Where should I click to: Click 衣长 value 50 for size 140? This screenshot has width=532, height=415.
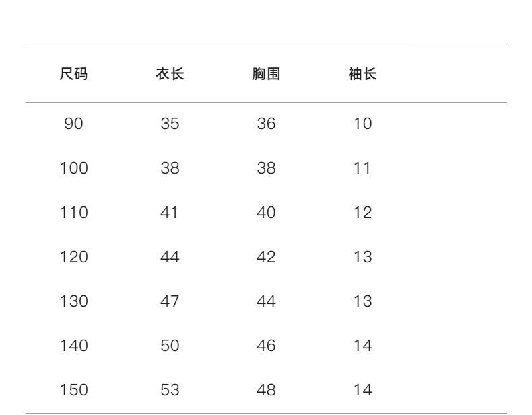pos(170,346)
